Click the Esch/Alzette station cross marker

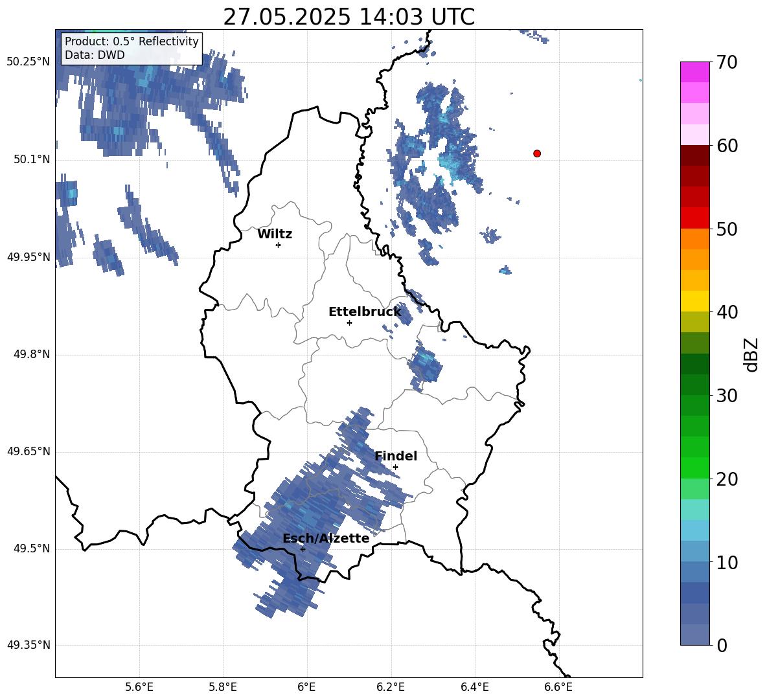coord(303,549)
